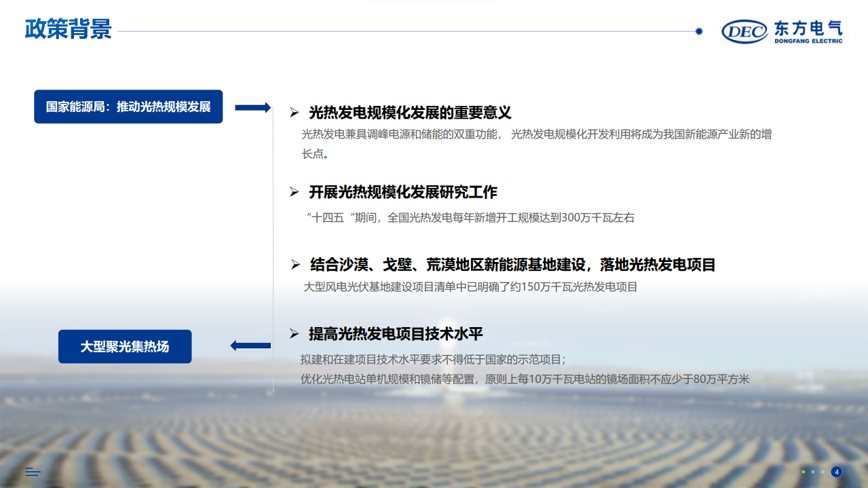Click the DEC oval logo emblem
The width and height of the screenshot is (868, 488).
click(745, 31)
